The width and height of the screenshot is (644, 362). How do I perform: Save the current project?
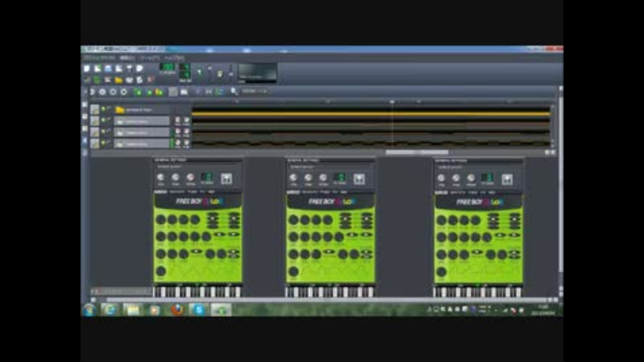[x=129, y=68]
